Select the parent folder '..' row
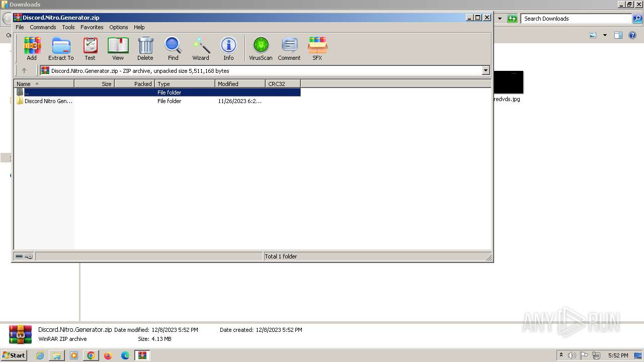The image size is (644, 362). coord(157,93)
